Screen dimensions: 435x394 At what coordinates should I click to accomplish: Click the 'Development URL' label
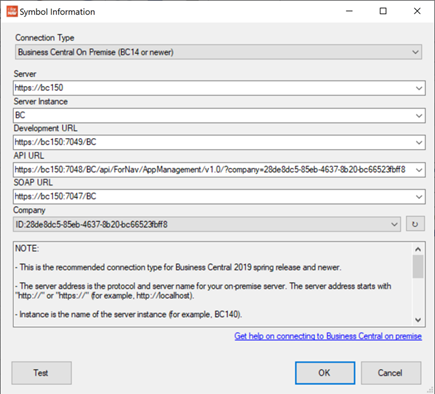point(45,128)
